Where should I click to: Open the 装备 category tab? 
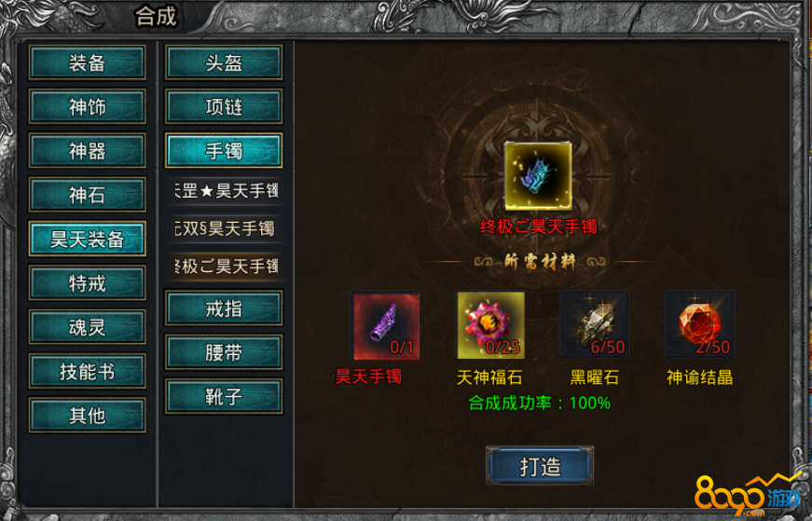pyautogui.click(x=87, y=62)
